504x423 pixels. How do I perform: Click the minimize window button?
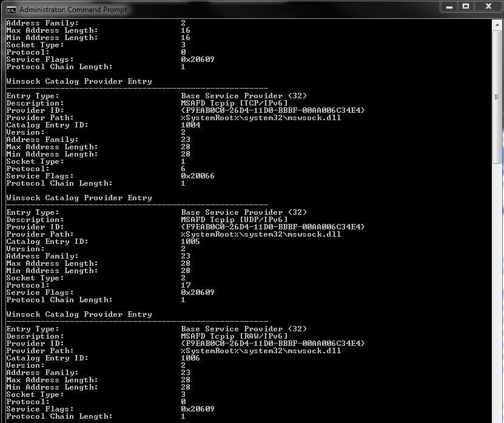(x=449, y=7)
